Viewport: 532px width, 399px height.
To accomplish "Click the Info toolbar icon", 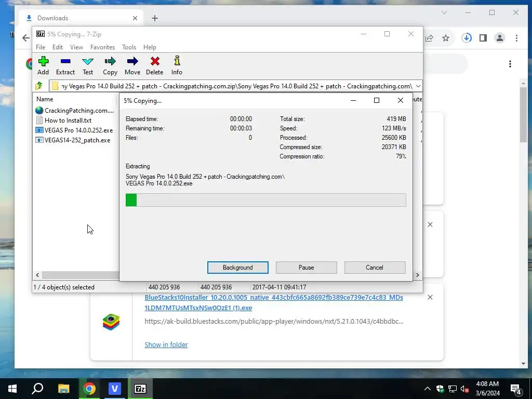I will (177, 65).
